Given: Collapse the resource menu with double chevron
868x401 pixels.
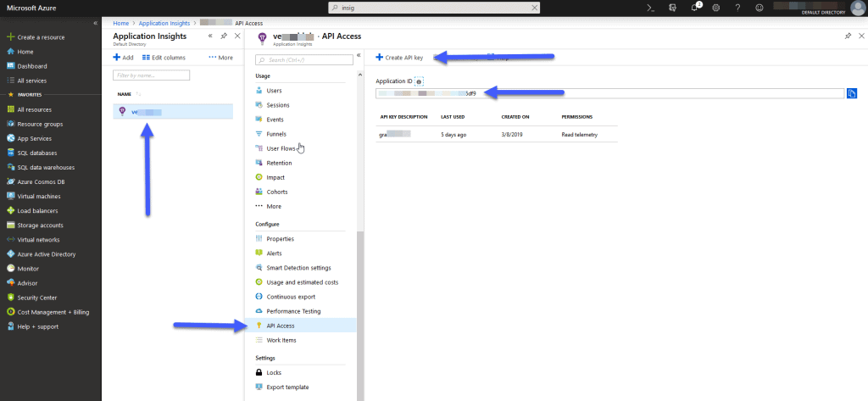Looking at the screenshot, I should coord(359,55).
